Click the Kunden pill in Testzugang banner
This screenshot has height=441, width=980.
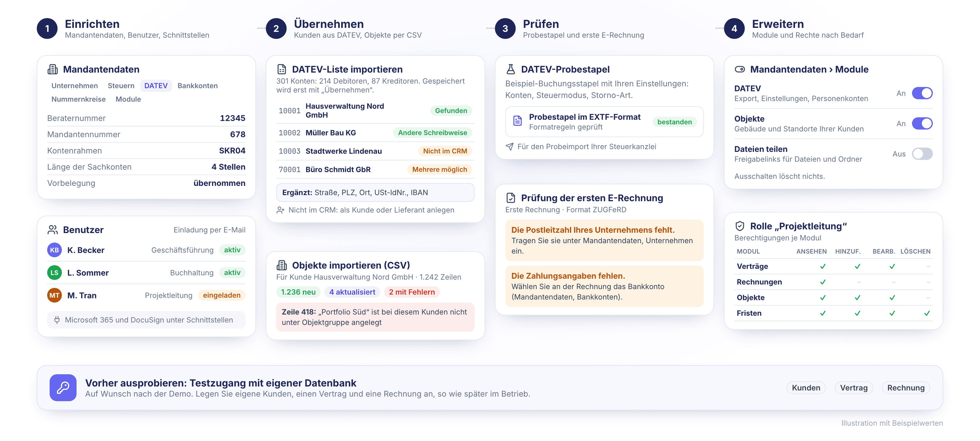(806, 388)
